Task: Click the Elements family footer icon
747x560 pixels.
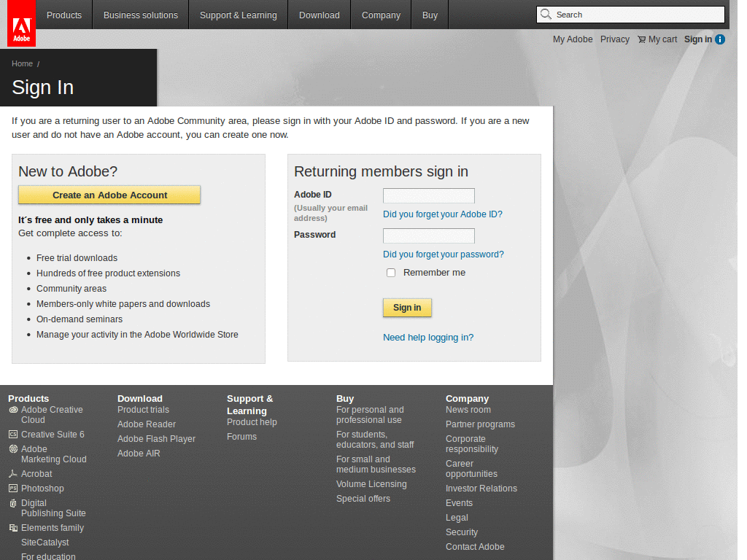Action: coord(13,528)
